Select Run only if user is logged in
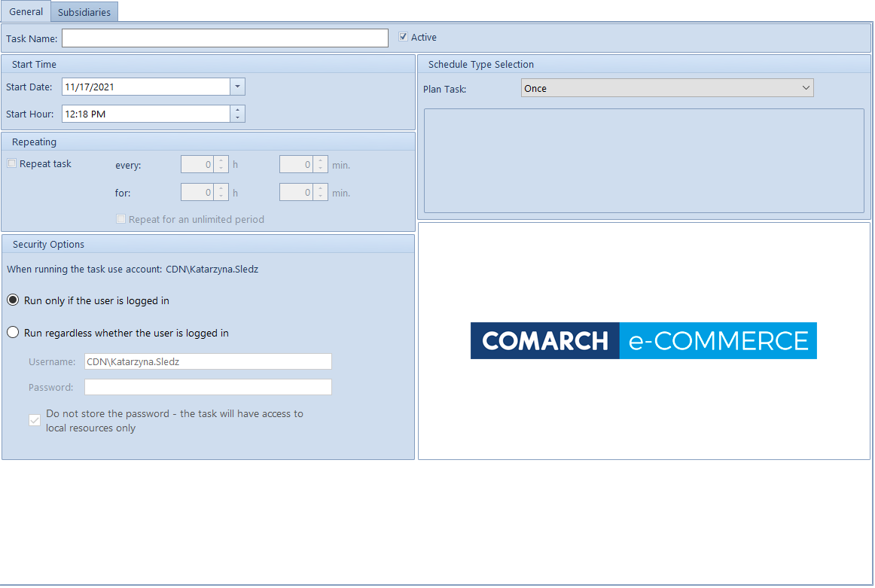 pyautogui.click(x=13, y=300)
